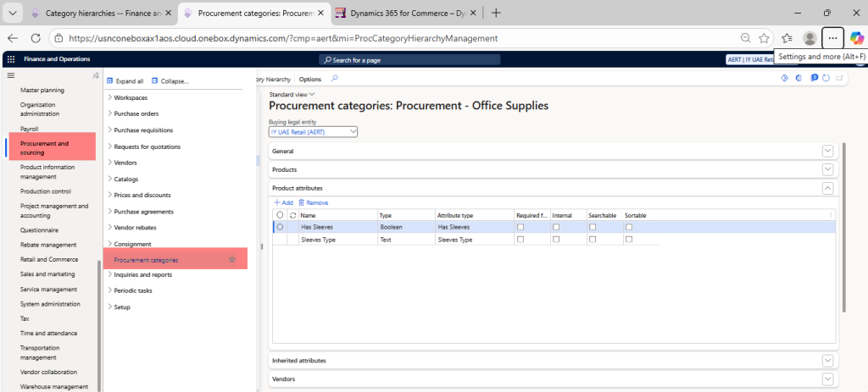
Task: Open the app launcher waffle icon
Action: (11, 59)
